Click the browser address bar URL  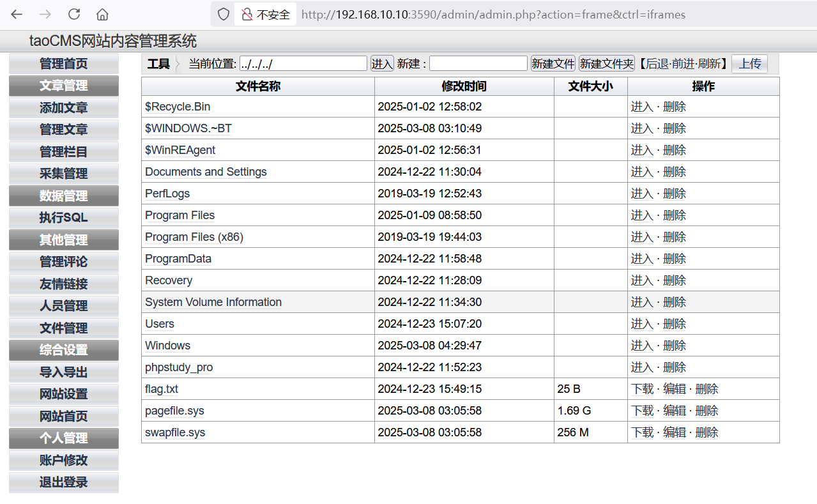pyautogui.click(x=493, y=14)
